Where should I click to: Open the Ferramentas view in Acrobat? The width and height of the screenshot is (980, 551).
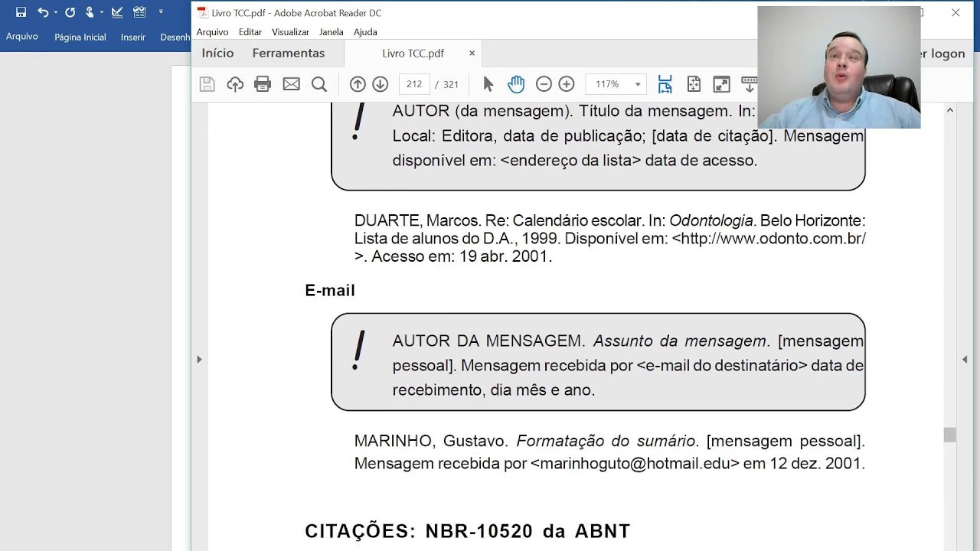289,53
